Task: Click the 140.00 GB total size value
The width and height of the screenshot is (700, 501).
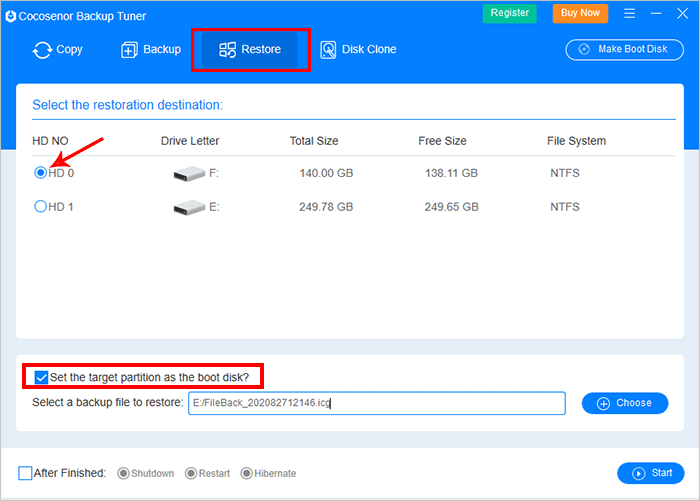Action: click(326, 173)
